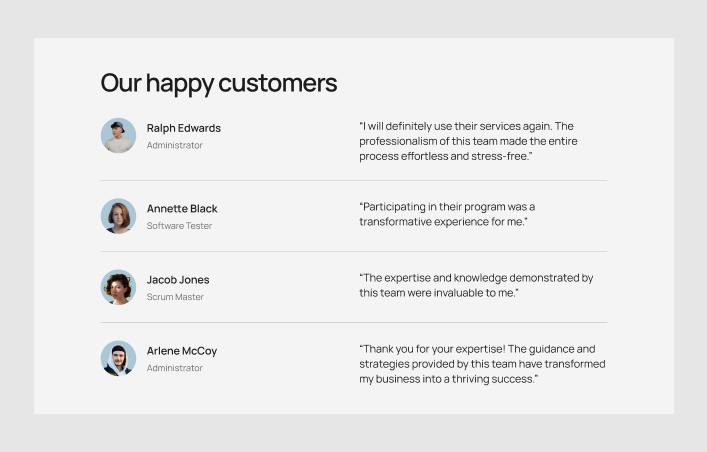
Task: Click Administrator role under Arlene McCoy
Action: (174, 368)
